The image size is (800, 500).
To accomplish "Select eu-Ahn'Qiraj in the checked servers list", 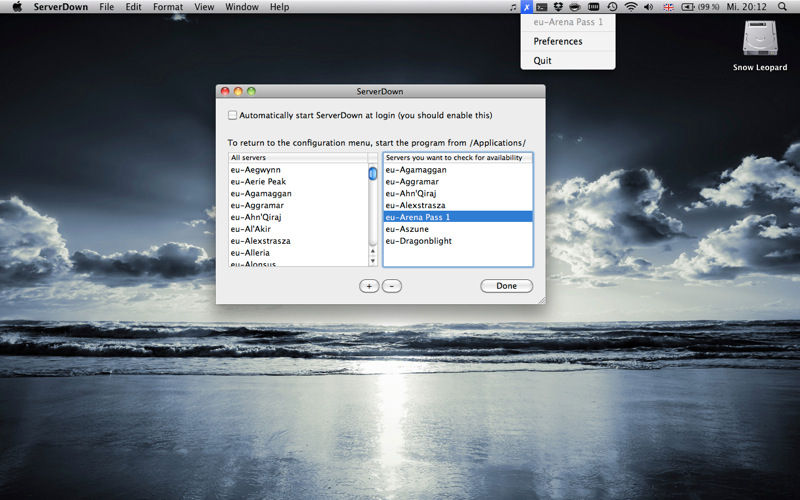I will [x=458, y=193].
